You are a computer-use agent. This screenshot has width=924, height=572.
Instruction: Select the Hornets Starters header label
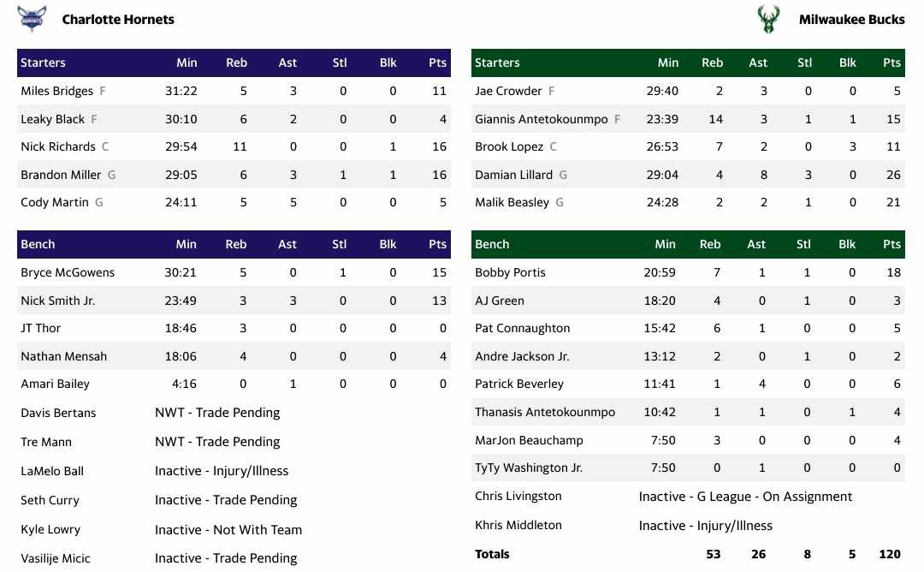pyautogui.click(x=43, y=63)
